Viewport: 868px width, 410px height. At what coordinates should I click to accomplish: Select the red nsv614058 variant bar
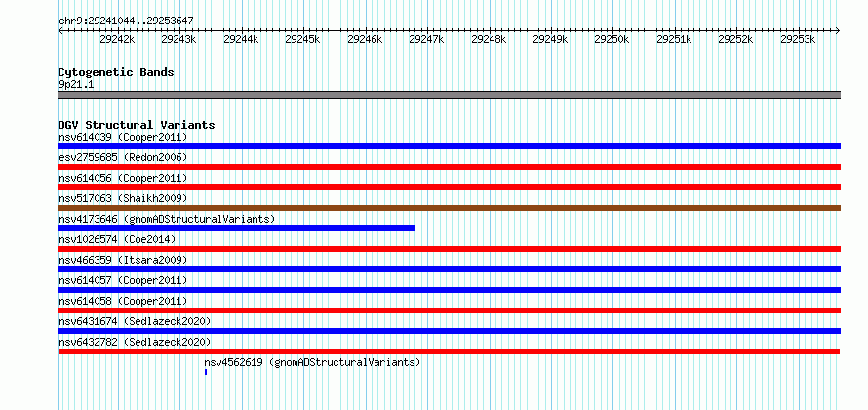(450, 310)
